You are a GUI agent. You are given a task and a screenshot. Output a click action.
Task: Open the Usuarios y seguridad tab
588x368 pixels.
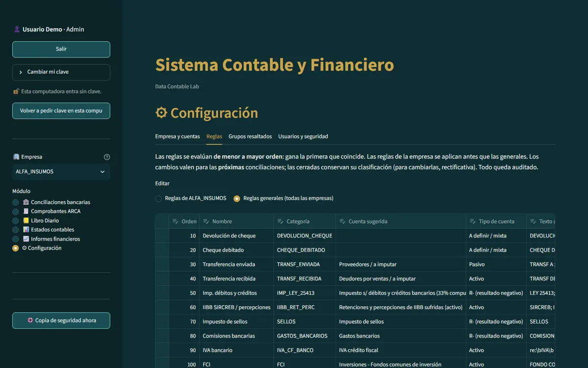click(303, 136)
